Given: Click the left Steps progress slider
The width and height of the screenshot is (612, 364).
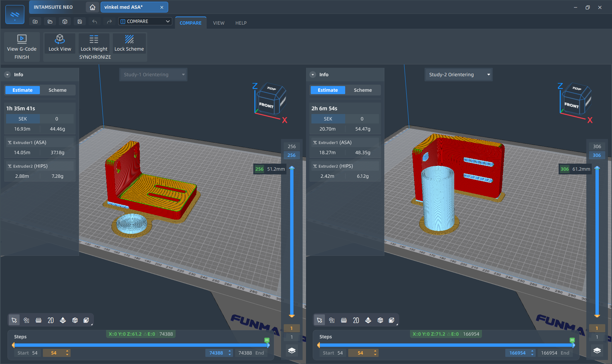Looking at the screenshot, I should (x=140, y=345).
